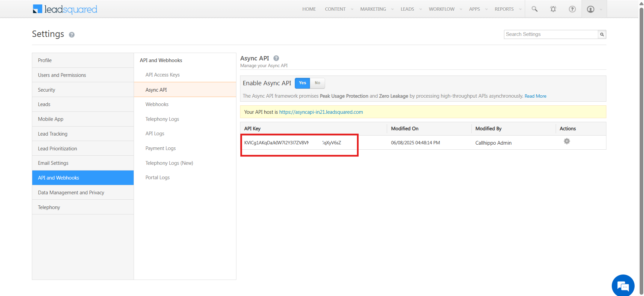Click the Modified On column header
Screen dimensions: 644x296
405,129
